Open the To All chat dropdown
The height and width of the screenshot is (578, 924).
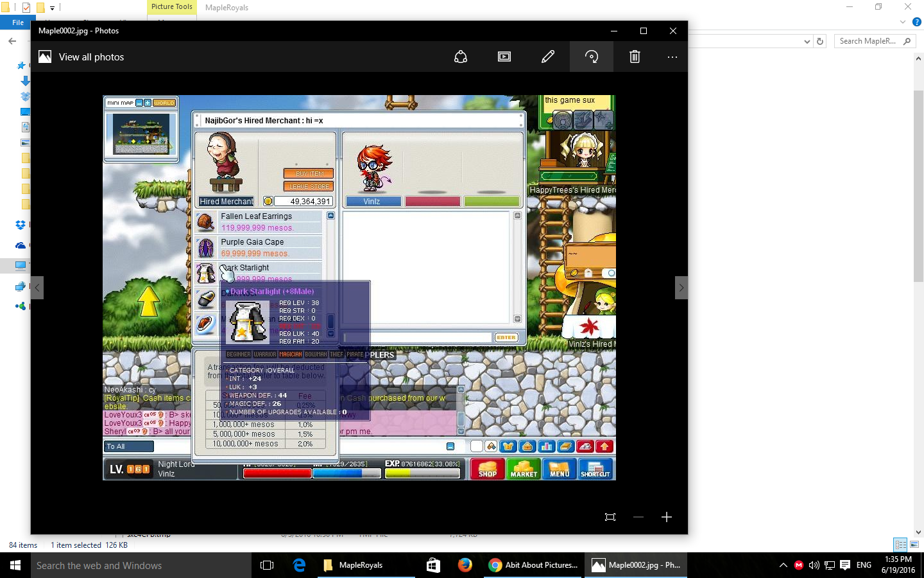(129, 446)
